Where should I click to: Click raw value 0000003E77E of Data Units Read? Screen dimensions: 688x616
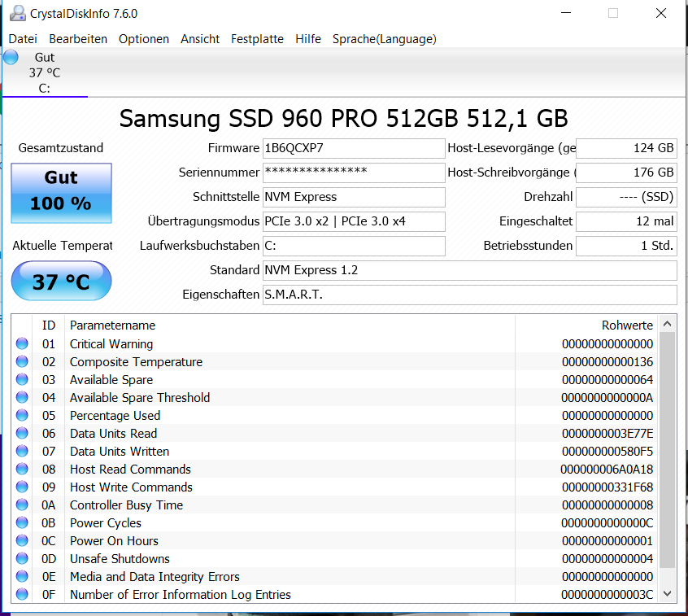coord(607,434)
